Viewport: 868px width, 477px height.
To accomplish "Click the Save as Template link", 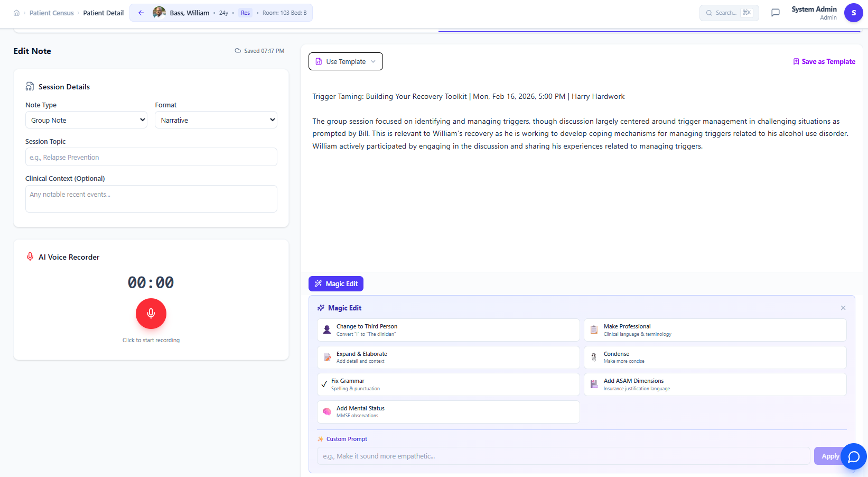I will tap(824, 61).
